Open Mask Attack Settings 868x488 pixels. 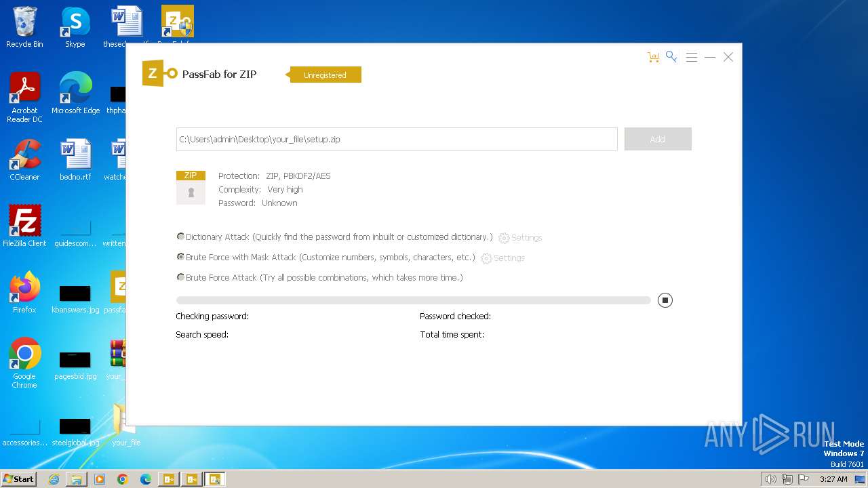point(502,258)
